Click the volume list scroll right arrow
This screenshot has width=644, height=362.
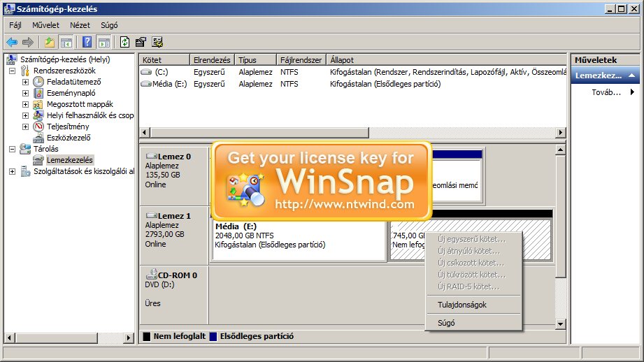pyautogui.click(x=561, y=133)
